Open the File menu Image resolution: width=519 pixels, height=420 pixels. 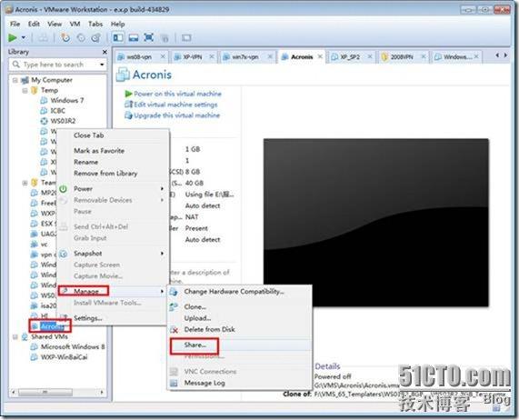click(x=15, y=24)
